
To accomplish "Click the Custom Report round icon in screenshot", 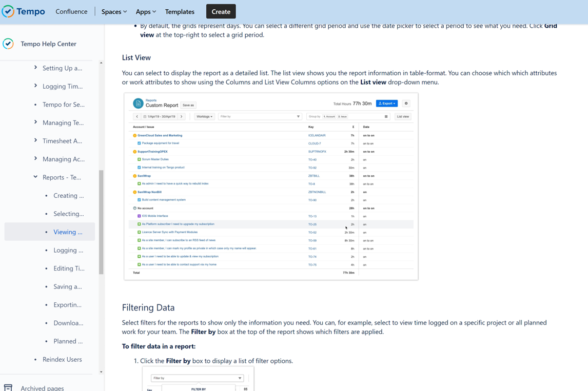I will pyautogui.click(x=138, y=104).
